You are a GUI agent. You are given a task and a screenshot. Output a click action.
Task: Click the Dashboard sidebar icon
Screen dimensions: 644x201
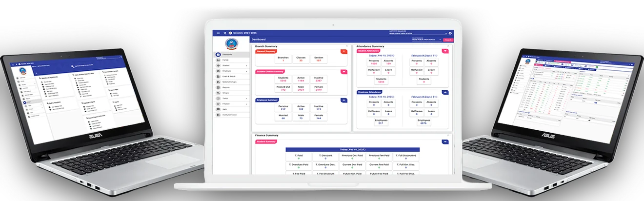(218, 55)
